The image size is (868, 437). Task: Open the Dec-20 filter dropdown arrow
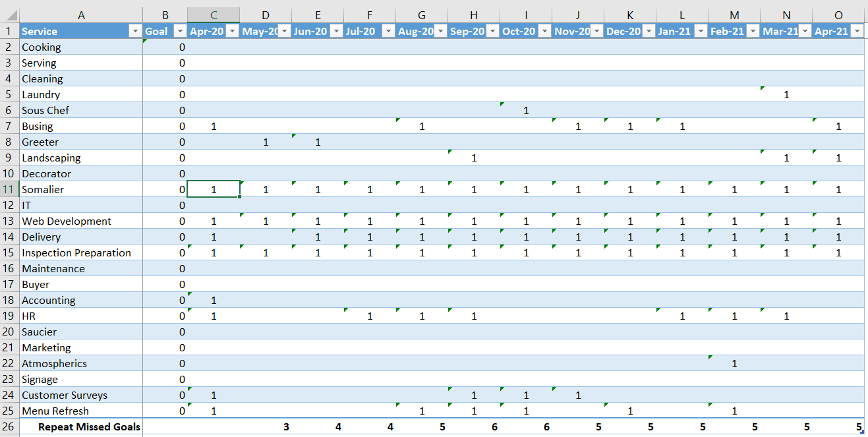tap(649, 31)
